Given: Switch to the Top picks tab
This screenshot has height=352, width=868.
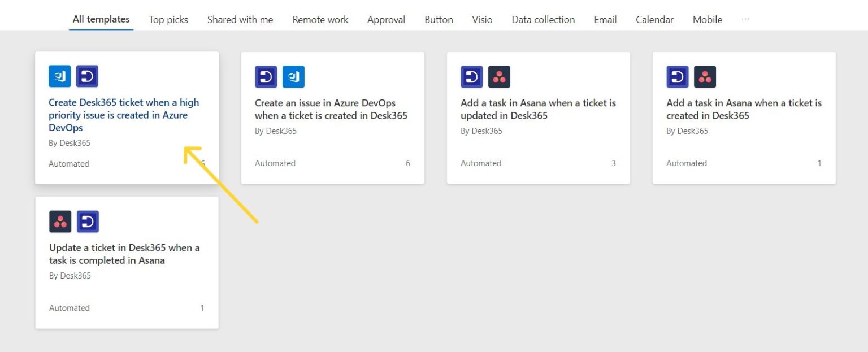Looking at the screenshot, I should 168,19.
